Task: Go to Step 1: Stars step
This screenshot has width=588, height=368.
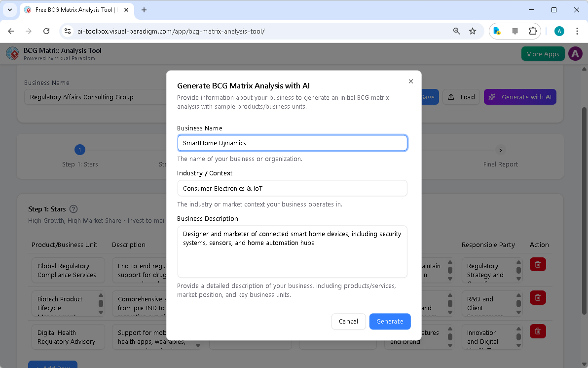Action: pos(80,150)
